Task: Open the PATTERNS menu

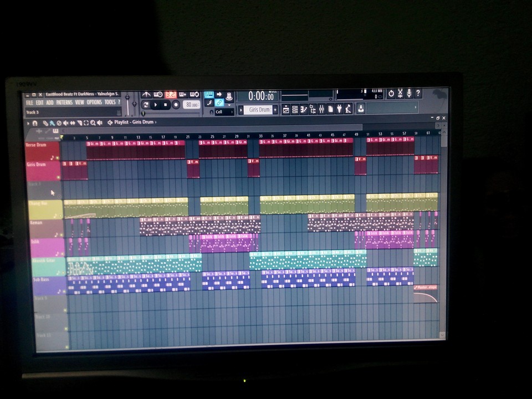Action: pos(64,102)
